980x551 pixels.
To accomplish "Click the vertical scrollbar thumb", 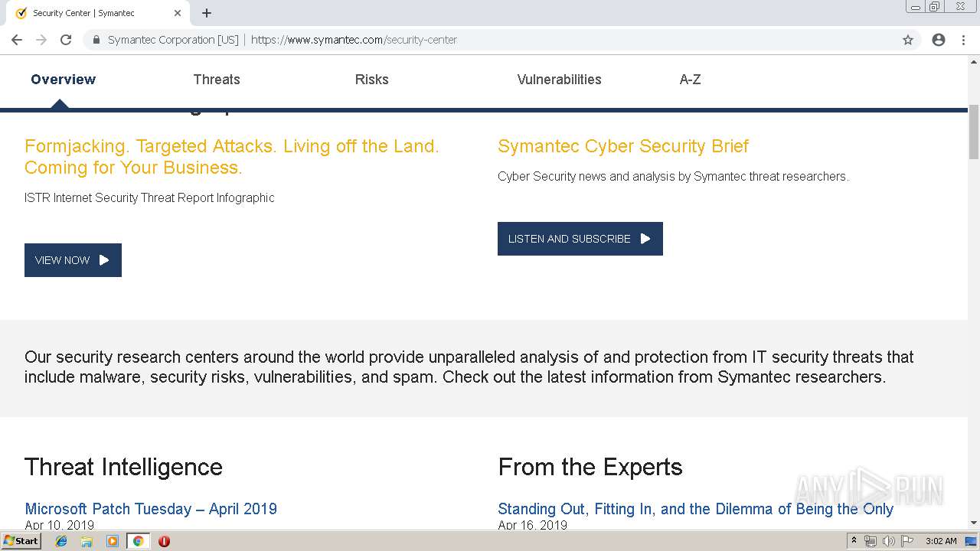I will (974, 132).
